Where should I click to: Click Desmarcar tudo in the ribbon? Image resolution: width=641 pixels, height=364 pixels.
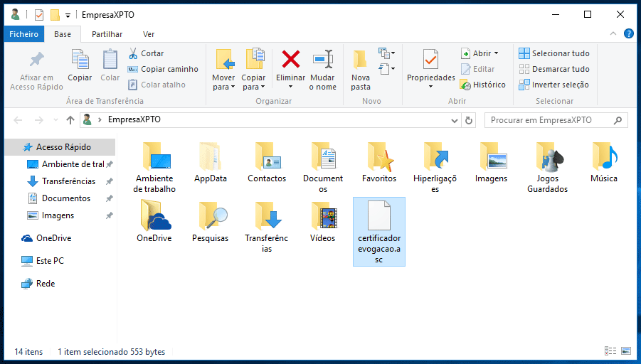[554, 69]
